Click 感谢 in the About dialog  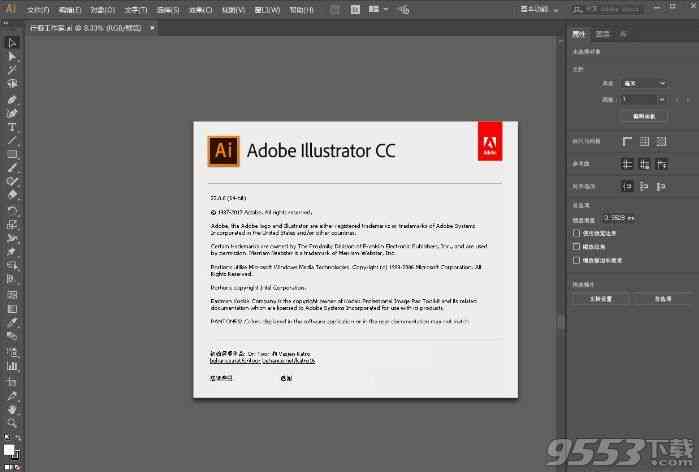point(286,378)
